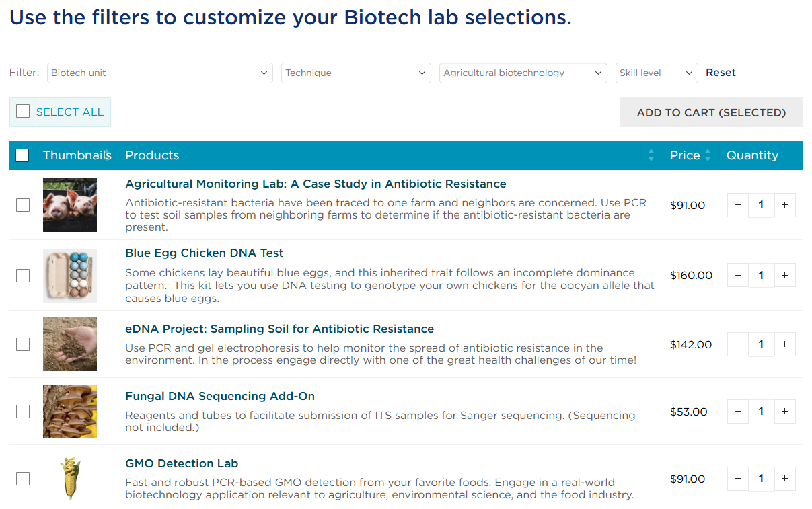
Task: Select the GMO Detection Lab checkbox
Action: (23, 479)
